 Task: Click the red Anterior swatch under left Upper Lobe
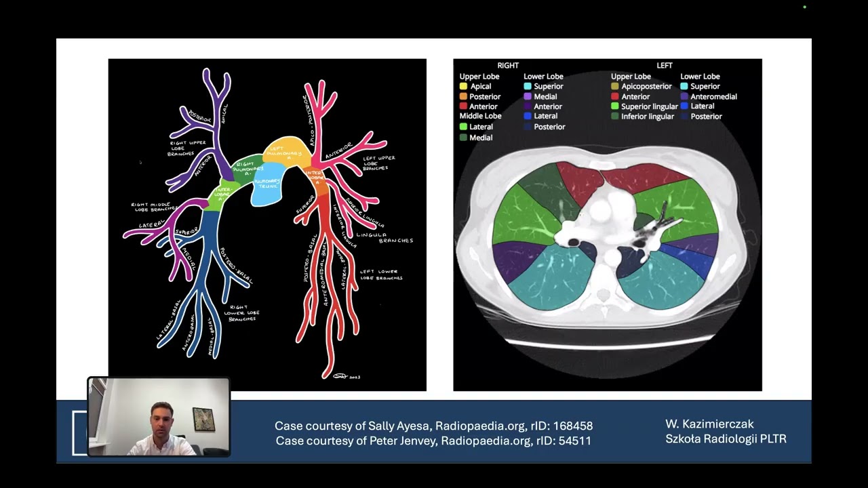click(x=615, y=97)
